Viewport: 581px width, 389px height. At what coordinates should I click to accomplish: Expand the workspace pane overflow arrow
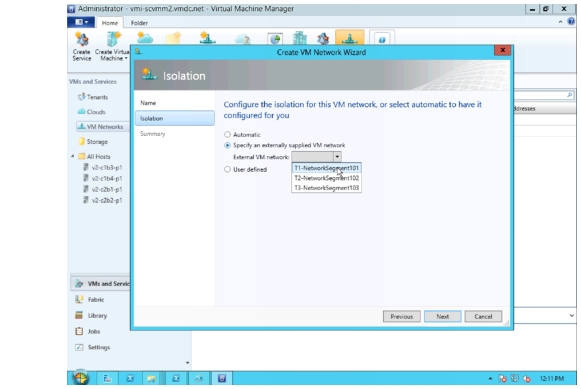pyautogui.click(x=187, y=363)
